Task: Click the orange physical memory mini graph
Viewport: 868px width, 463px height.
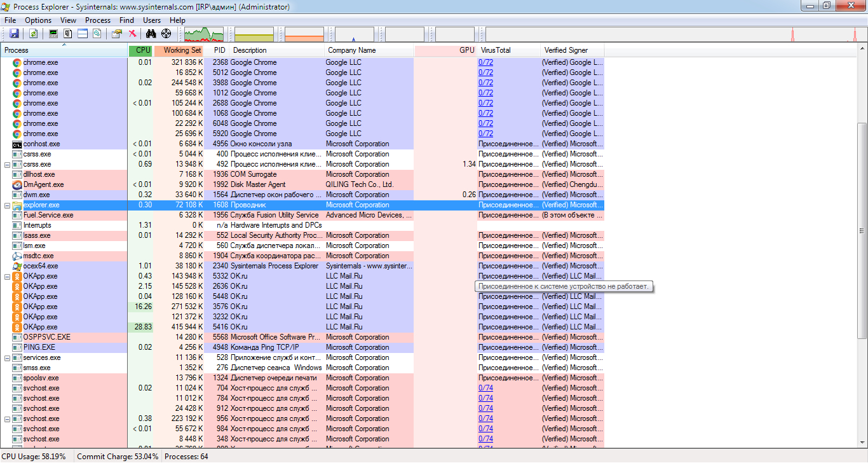Action: click(x=304, y=34)
